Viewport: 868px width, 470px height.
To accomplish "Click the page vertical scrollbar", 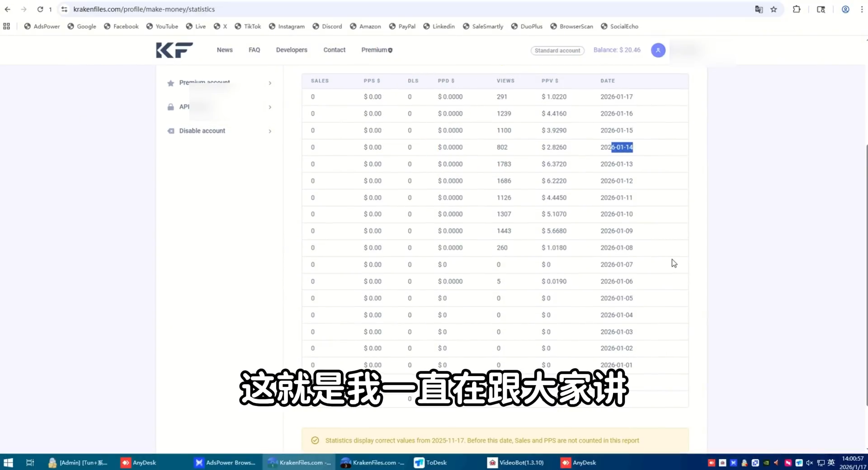I will pyautogui.click(x=866, y=276).
